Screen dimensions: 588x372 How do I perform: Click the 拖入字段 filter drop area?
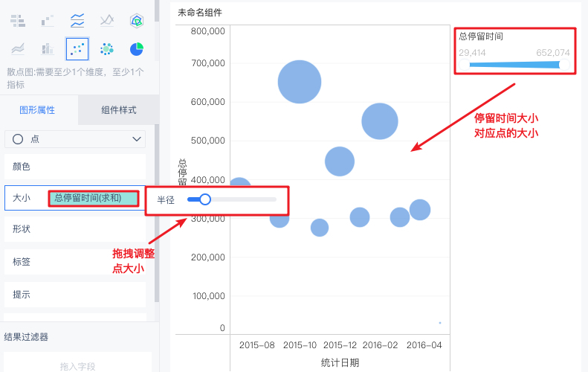(77, 363)
